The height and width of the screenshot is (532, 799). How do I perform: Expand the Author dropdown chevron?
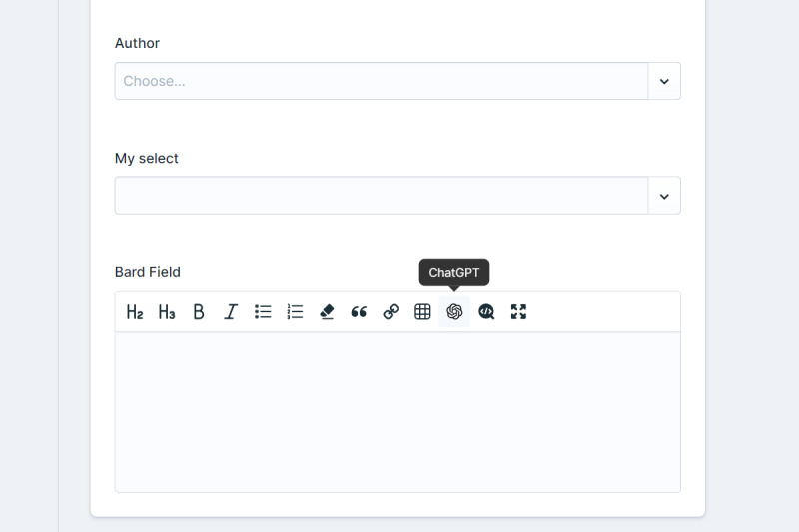click(664, 81)
